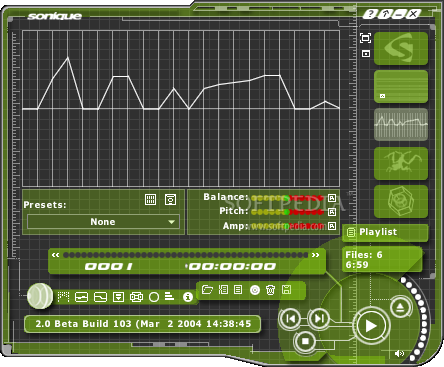Click the total time '6:59' text
The image size is (444, 367).
357,265
